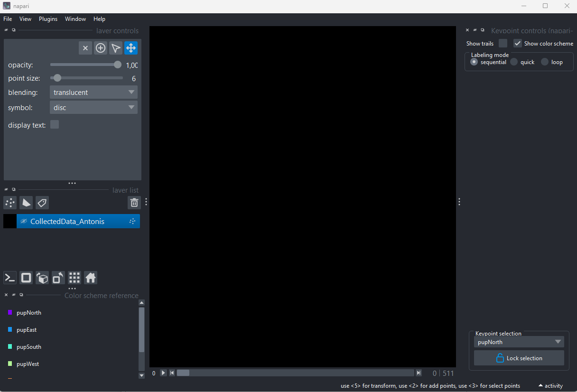
Task: Enable Show trails
Action: pyautogui.click(x=503, y=43)
